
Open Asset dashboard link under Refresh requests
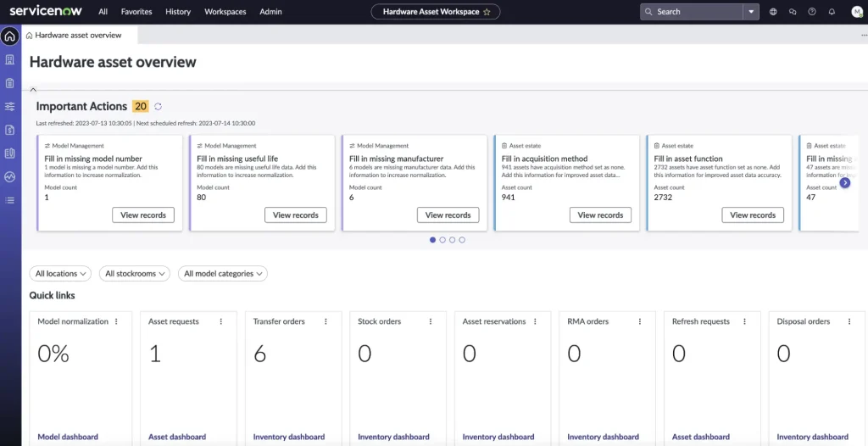coord(701,438)
